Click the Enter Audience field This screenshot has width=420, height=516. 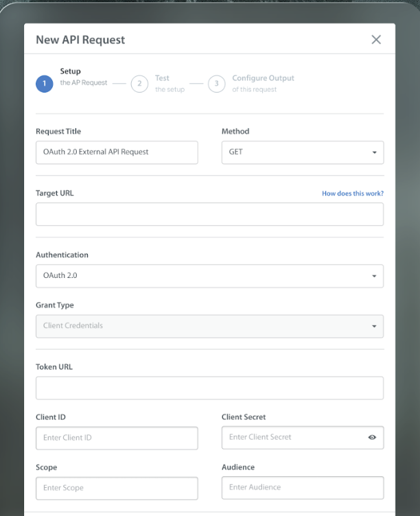(302, 487)
